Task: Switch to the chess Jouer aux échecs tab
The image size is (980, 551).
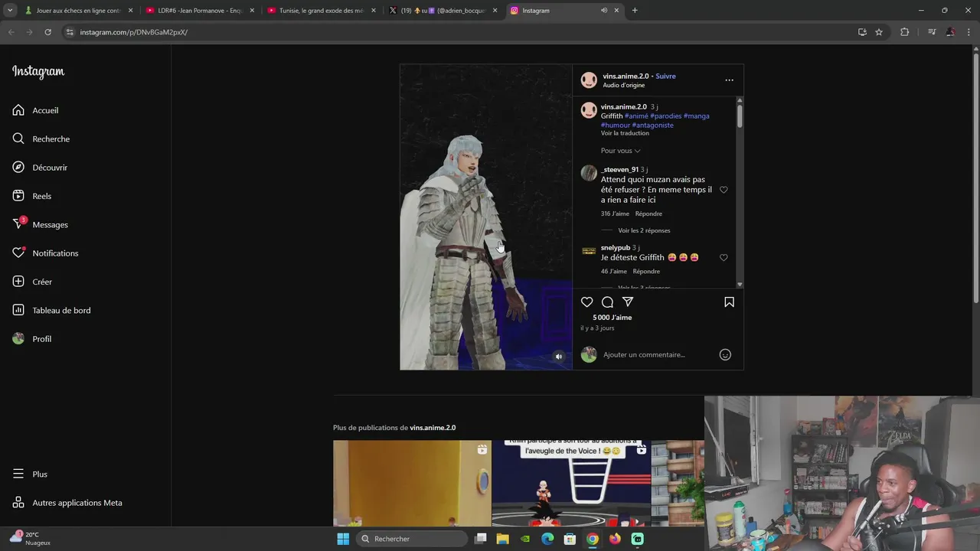Action: [x=79, y=11]
